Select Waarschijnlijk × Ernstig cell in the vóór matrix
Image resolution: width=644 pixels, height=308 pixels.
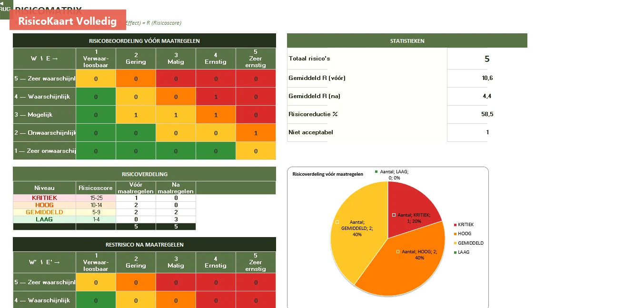pyautogui.click(x=216, y=97)
